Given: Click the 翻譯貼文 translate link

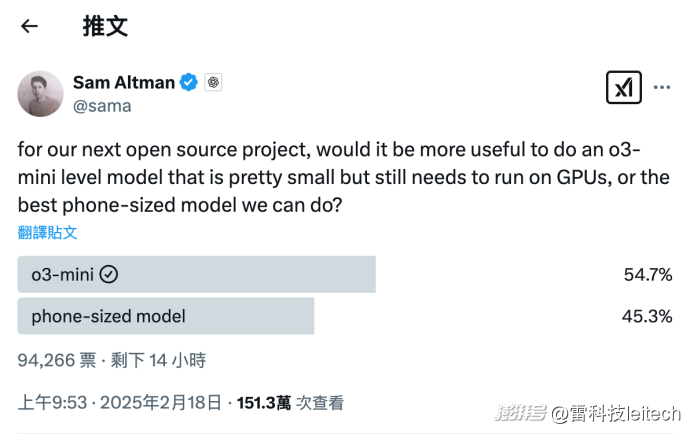Looking at the screenshot, I should (47, 232).
